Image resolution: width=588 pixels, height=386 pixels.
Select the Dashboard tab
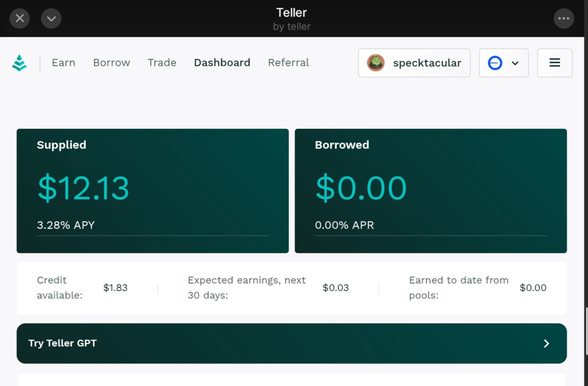pos(222,63)
